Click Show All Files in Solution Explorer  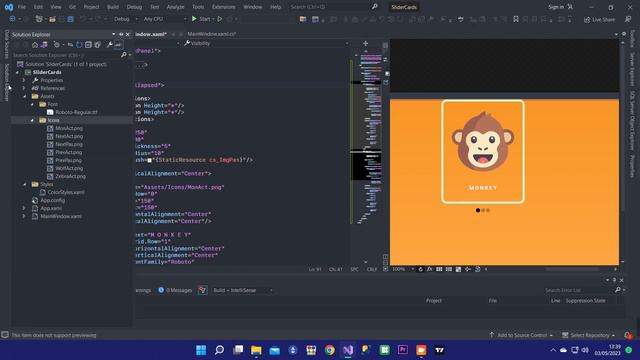(98, 45)
